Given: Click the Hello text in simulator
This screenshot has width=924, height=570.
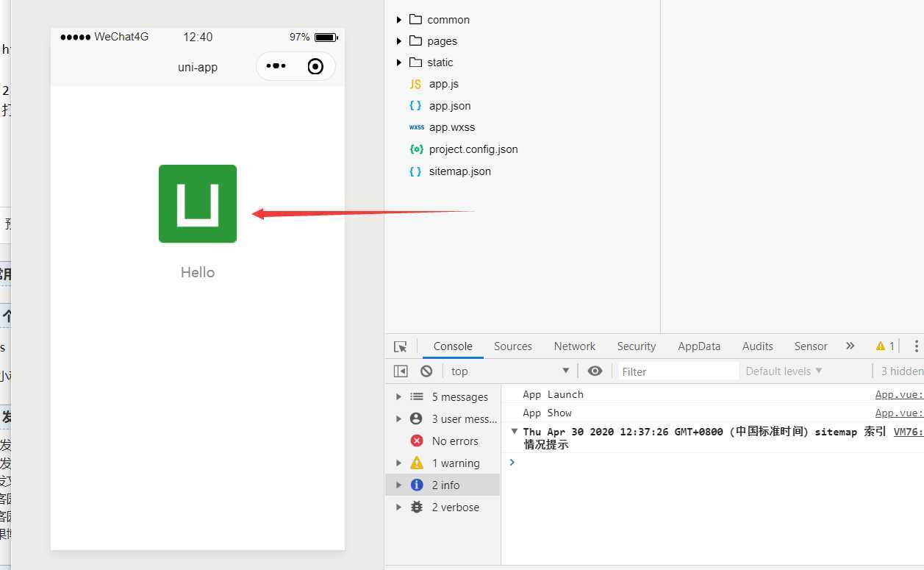Looking at the screenshot, I should pos(198,272).
